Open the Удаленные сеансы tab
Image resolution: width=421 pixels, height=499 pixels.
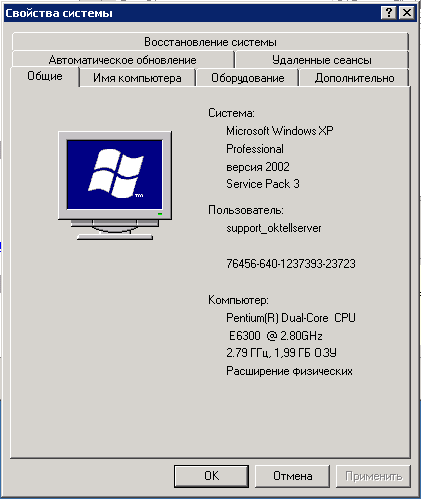tap(322, 60)
